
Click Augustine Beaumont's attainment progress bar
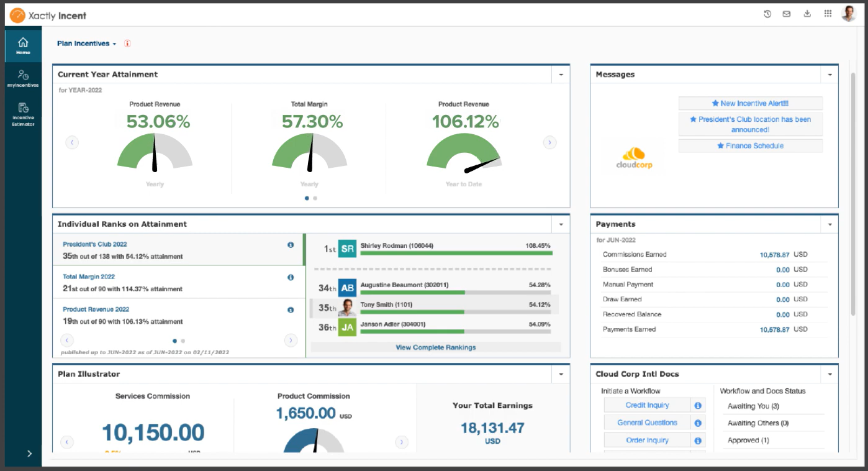pyautogui.click(x=456, y=292)
